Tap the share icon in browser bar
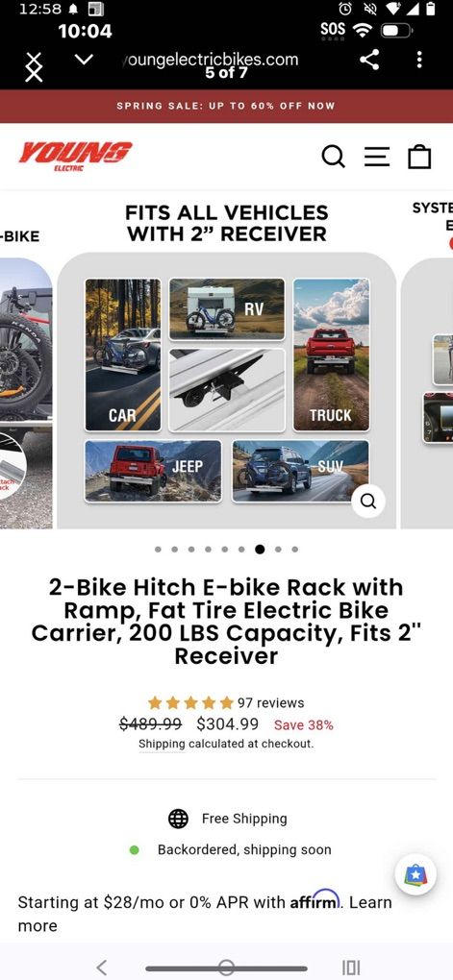 tap(369, 60)
